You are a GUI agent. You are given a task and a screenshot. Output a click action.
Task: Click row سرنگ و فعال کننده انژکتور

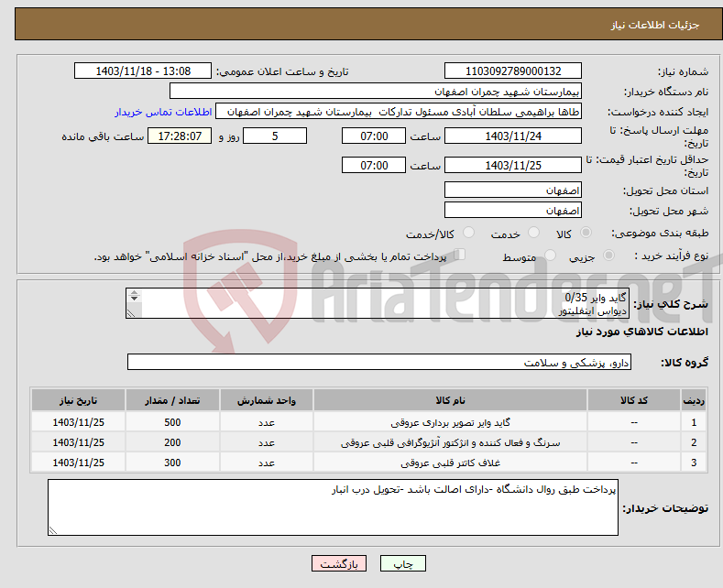coord(368,442)
